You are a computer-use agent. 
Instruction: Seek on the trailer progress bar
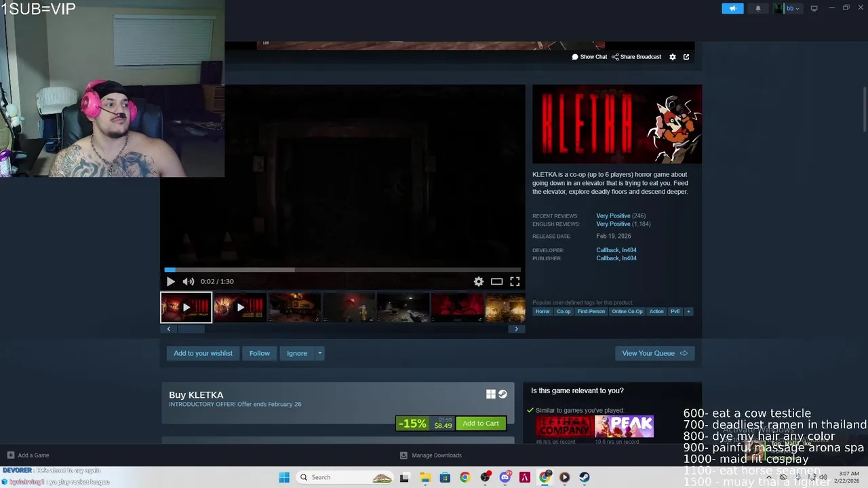[x=342, y=270]
